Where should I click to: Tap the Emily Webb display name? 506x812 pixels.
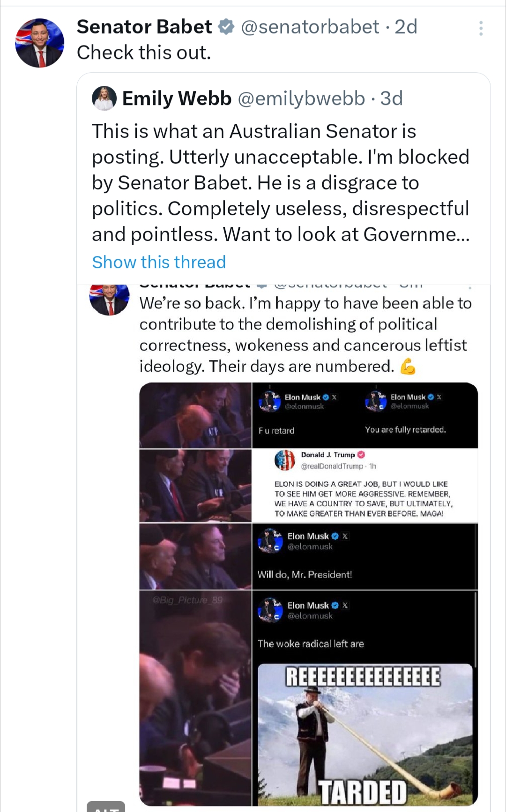click(x=177, y=98)
